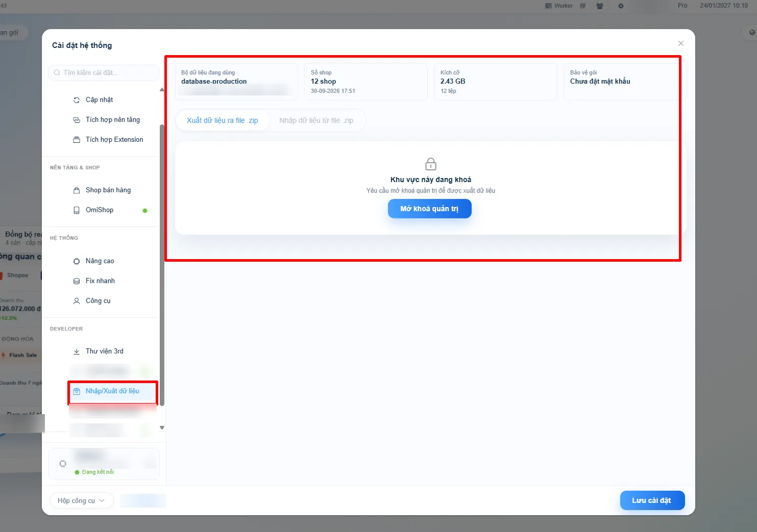Viewport: 757px width, 532px height.
Task: Click the Cập nhật refresh icon
Action: coord(77,100)
